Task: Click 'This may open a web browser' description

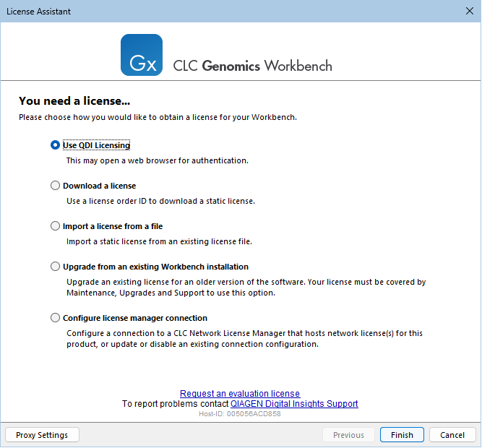Action: pos(158,160)
